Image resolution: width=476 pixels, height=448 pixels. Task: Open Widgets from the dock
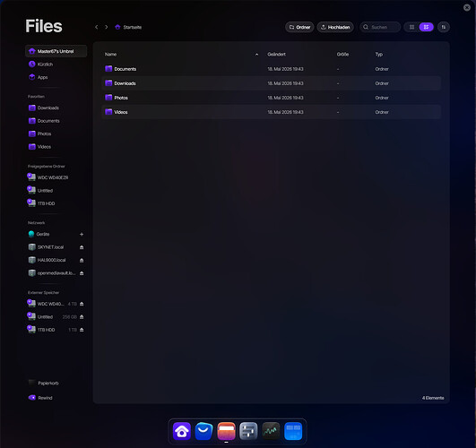click(x=293, y=431)
